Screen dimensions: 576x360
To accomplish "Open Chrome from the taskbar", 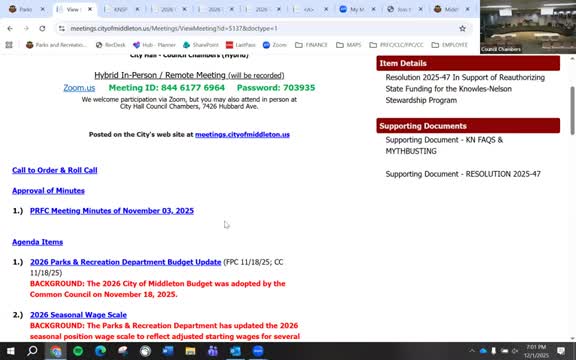I will pos(55,351).
